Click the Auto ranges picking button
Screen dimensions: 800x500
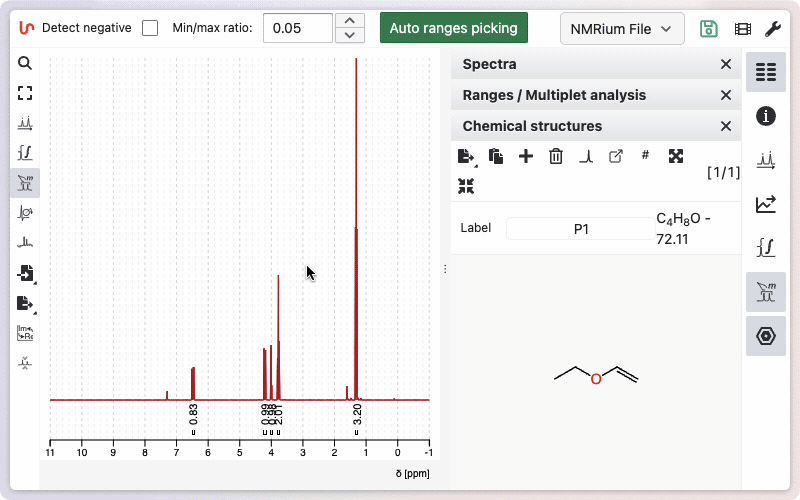pos(453,28)
